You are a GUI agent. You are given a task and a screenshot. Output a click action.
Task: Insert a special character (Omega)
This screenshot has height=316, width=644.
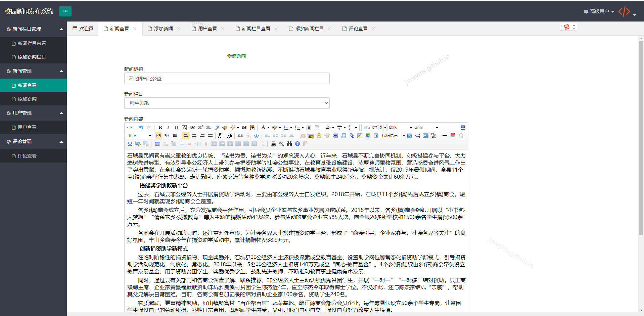pyautogui.click(x=130, y=144)
